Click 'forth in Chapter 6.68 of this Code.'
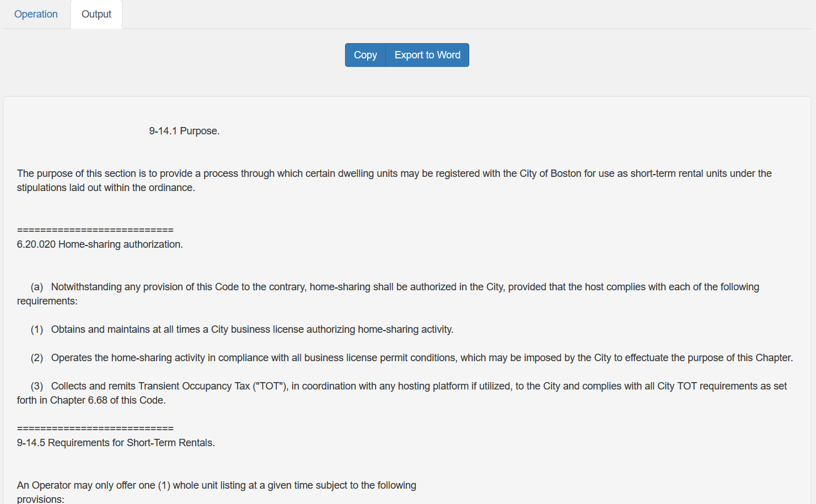Image resolution: width=816 pixels, height=504 pixels. click(x=91, y=400)
